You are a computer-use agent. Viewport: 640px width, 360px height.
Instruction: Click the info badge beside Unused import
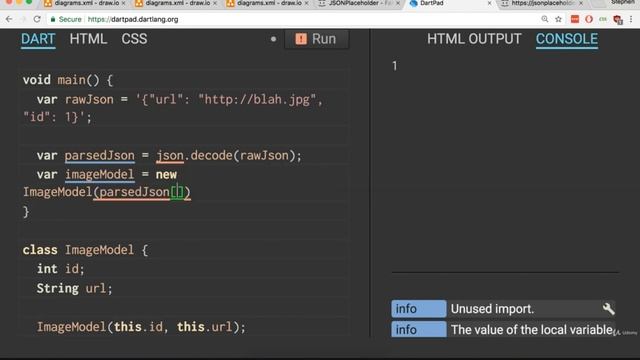tap(419, 309)
